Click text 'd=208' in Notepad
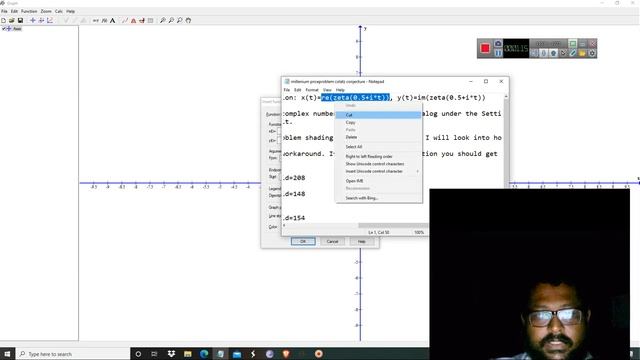640x360 pixels. 295,178
